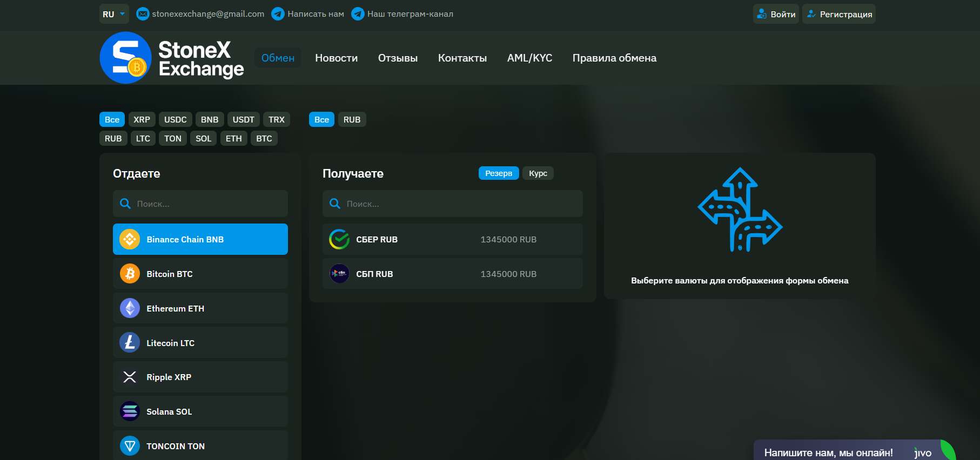
Task: Focus the Отдаете search field
Action: (200, 204)
